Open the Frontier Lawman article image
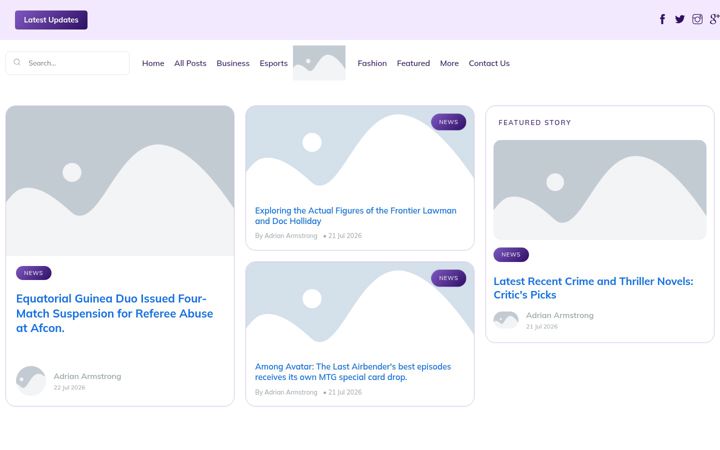 (360, 154)
